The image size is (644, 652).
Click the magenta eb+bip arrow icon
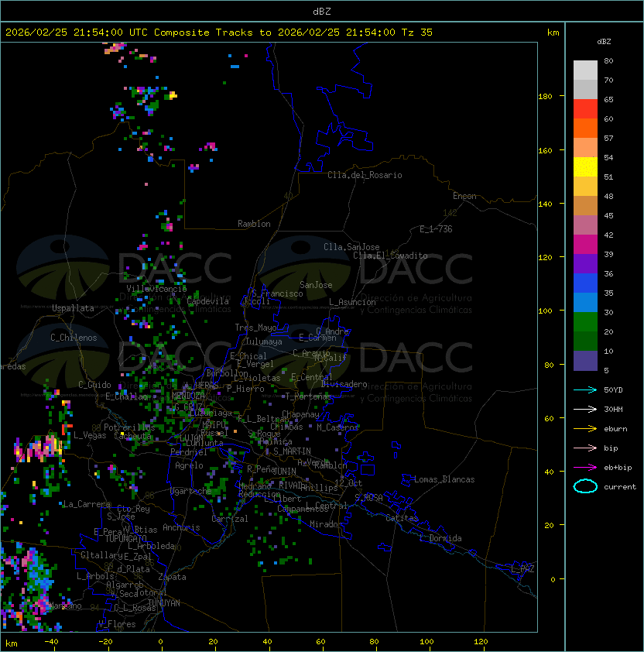(x=585, y=468)
